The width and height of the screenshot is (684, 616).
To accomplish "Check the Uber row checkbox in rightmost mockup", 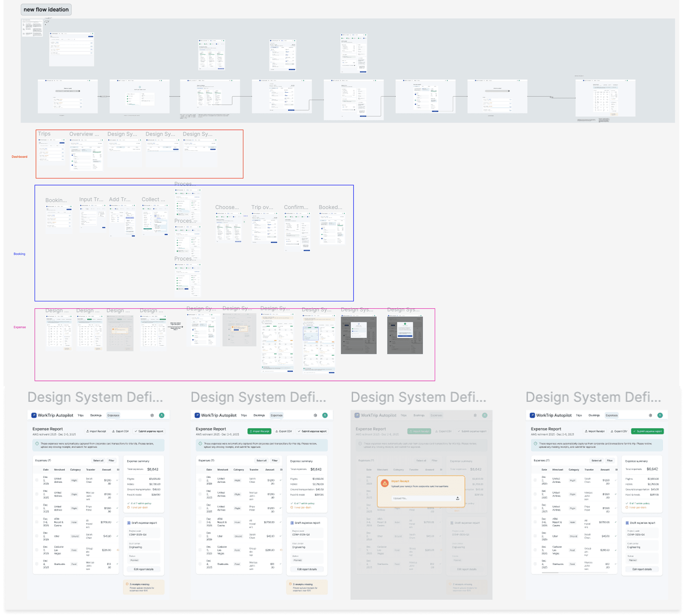I will [x=535, y=536].
